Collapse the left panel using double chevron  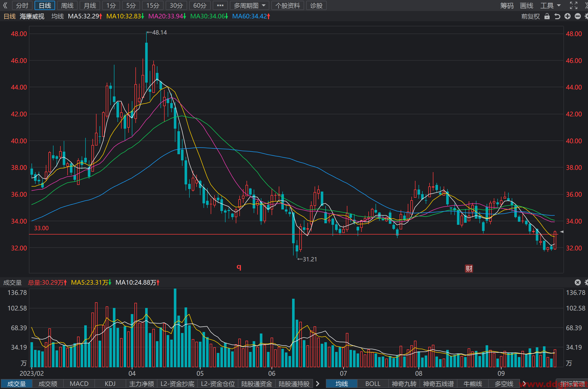5,5
